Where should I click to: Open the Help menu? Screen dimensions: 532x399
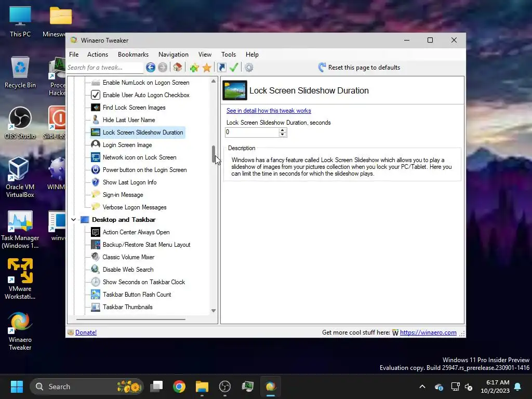pyautogui.click(x=252, y=54)
